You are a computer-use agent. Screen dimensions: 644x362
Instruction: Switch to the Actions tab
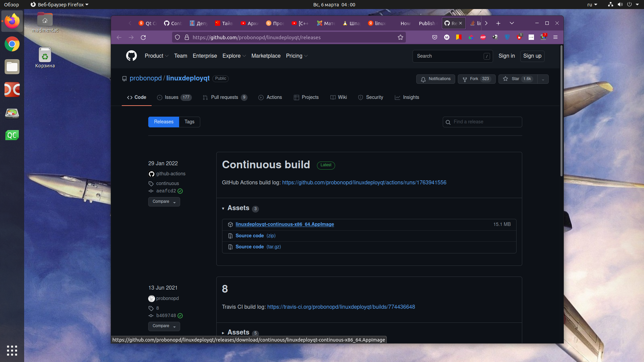[x=270, y=97]
